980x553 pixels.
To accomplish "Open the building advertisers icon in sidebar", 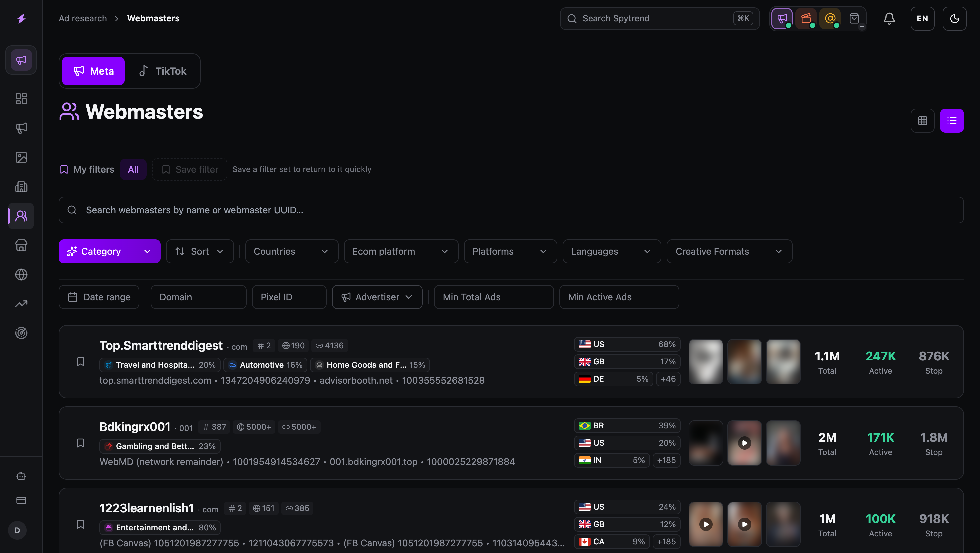I will coord(21,186).
